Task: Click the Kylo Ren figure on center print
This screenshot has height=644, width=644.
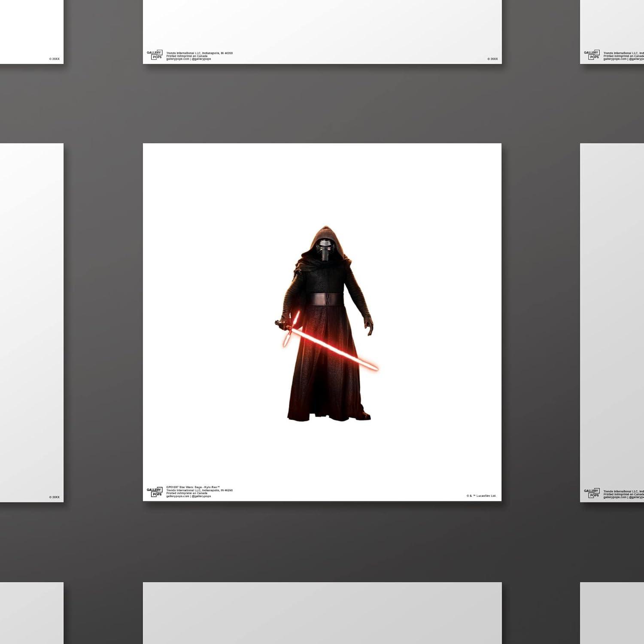Action: (x=327, y=323)
